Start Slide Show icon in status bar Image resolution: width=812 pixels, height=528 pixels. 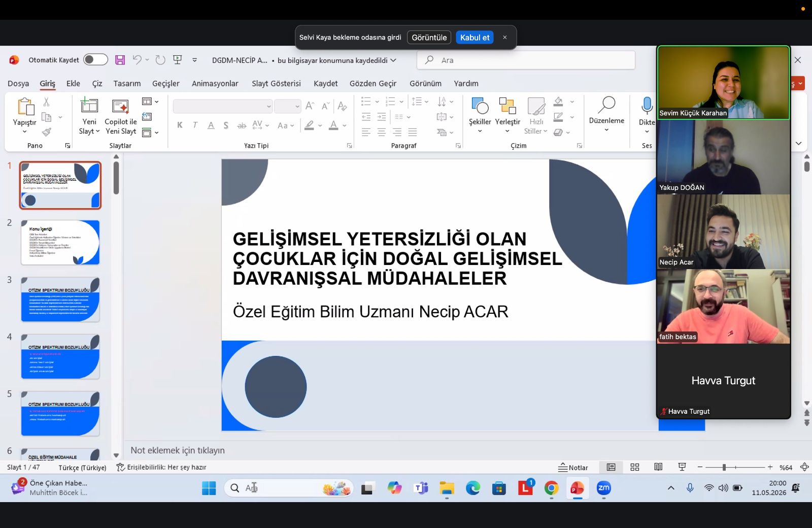click(x=682, y=467)
